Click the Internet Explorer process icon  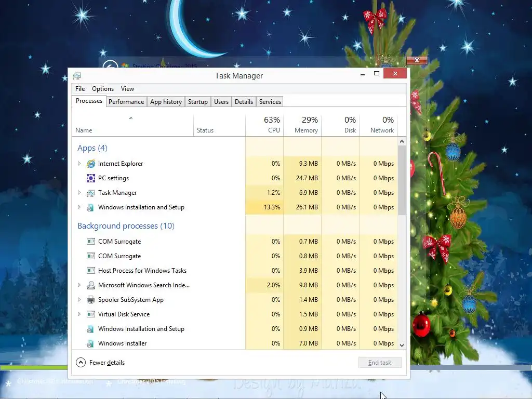(90, 164)
